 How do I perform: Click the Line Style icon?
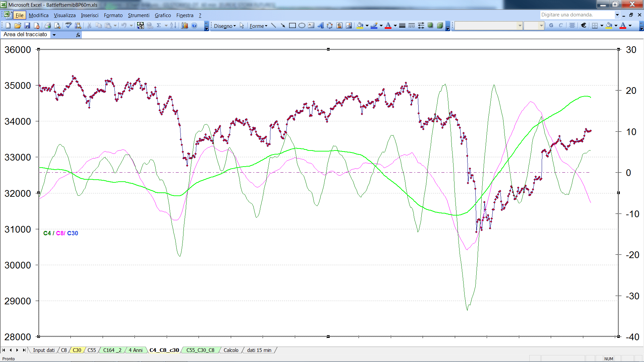402,25
